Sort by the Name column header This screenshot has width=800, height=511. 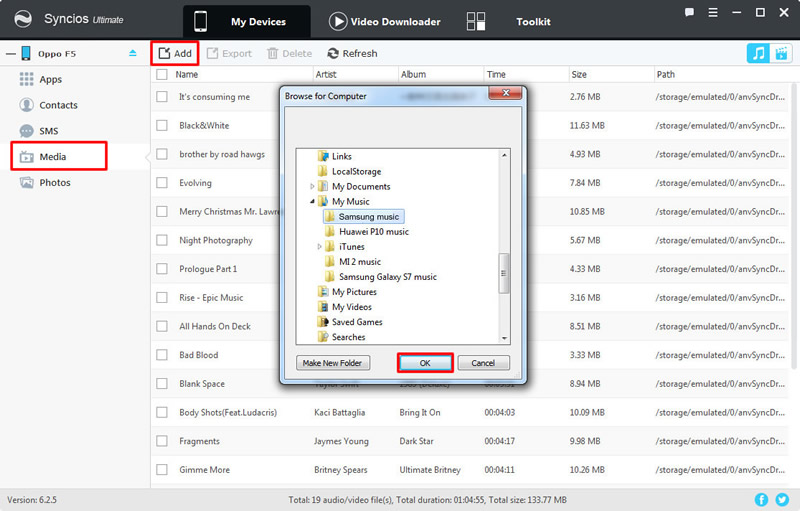click(187, 74)
